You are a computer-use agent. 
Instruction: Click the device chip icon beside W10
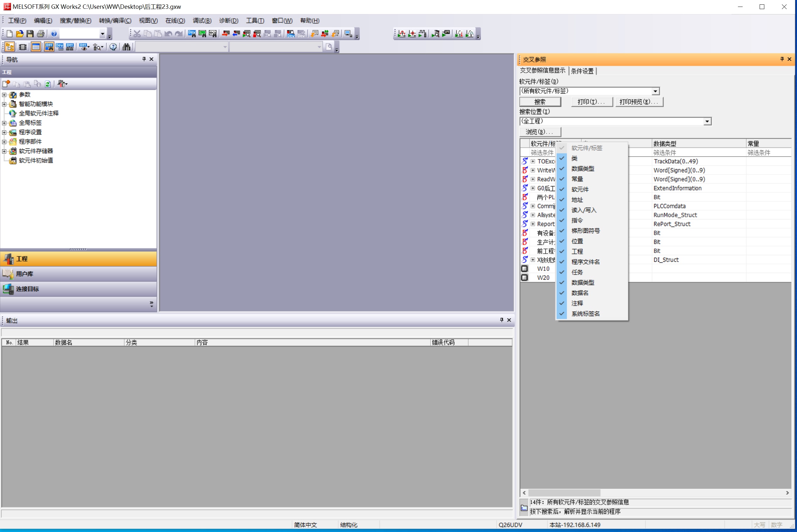(525, 269)
